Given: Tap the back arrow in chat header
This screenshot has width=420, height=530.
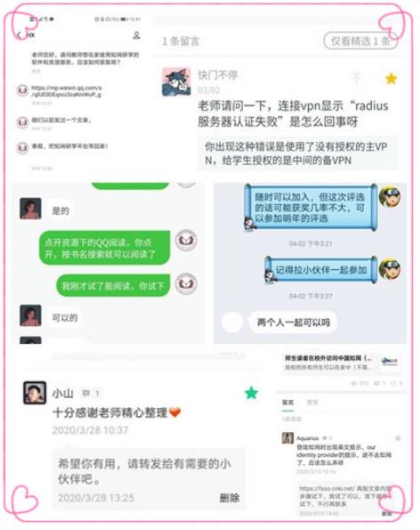Looking at the screenshot, I should (20, 35).
